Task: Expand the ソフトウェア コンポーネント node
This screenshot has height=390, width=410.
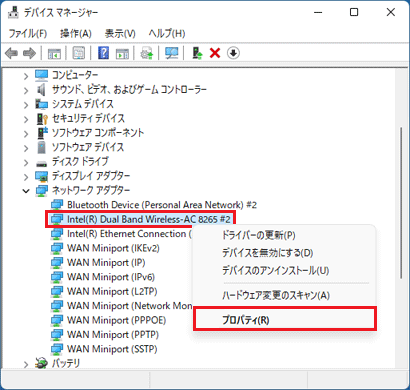Action: pos(26,134)
